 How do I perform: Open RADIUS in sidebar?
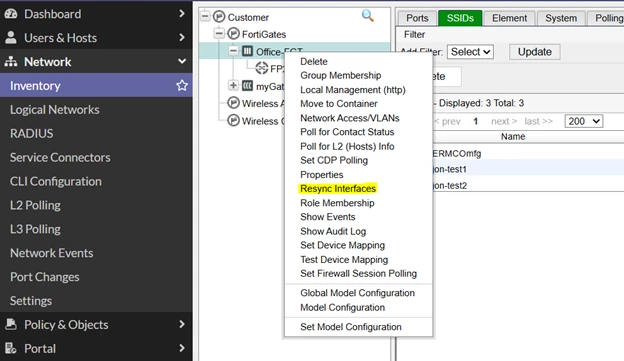click(31, 133)
